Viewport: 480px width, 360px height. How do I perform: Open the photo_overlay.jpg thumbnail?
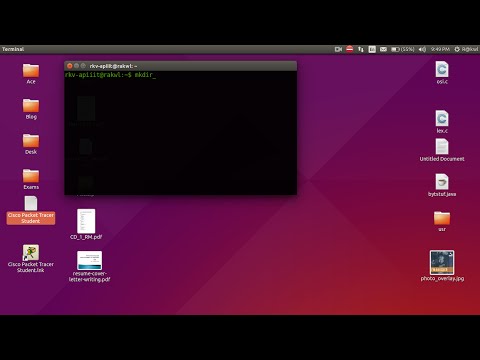point(442,262)
